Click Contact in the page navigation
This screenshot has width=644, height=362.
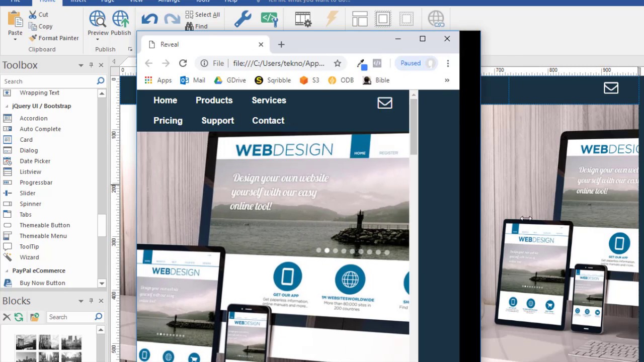[268, 121]
